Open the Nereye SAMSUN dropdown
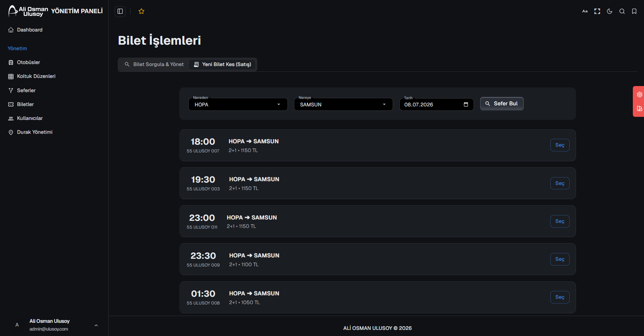 343,104
